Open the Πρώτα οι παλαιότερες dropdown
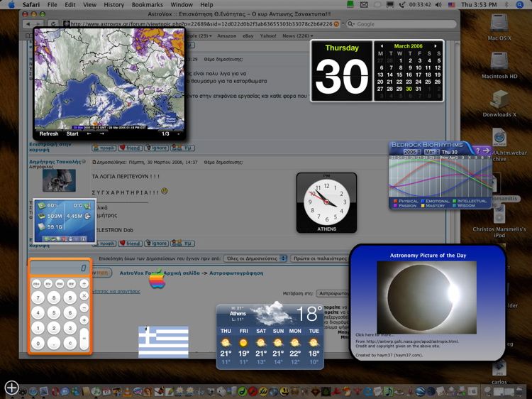Image resolution: width=532 pixels, height=399 pixels. coord(320,258)
